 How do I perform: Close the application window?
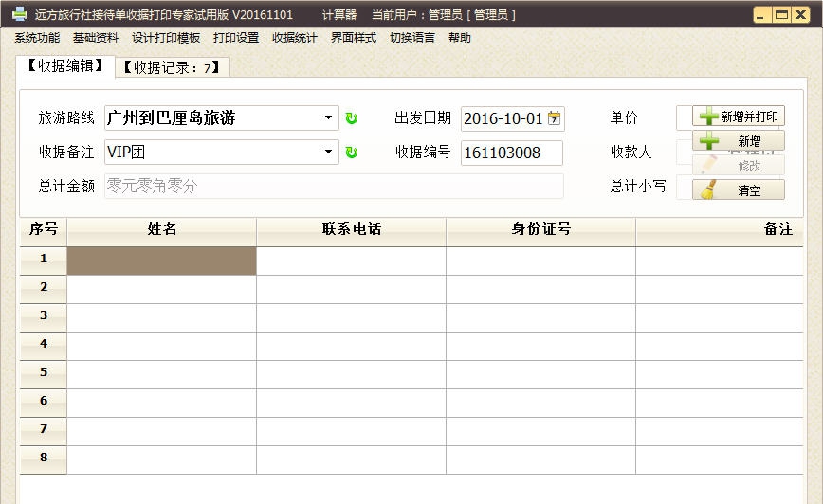tap(801, 15)
